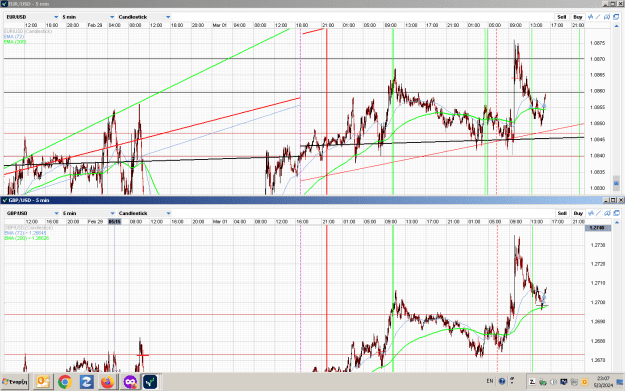The width and height of the screenshot is (625, 391).
Task: Click the volume speaker icon in system tray
Action: coord(553,382)
